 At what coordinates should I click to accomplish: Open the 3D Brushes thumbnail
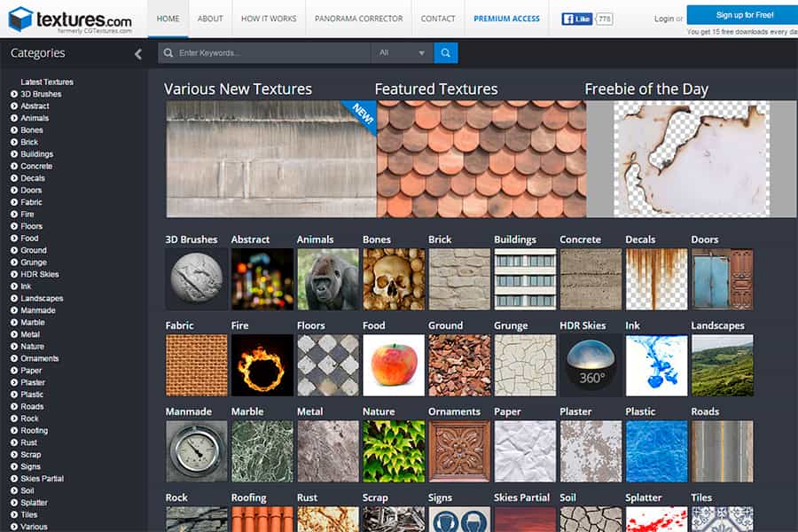(x=196, y=279)
